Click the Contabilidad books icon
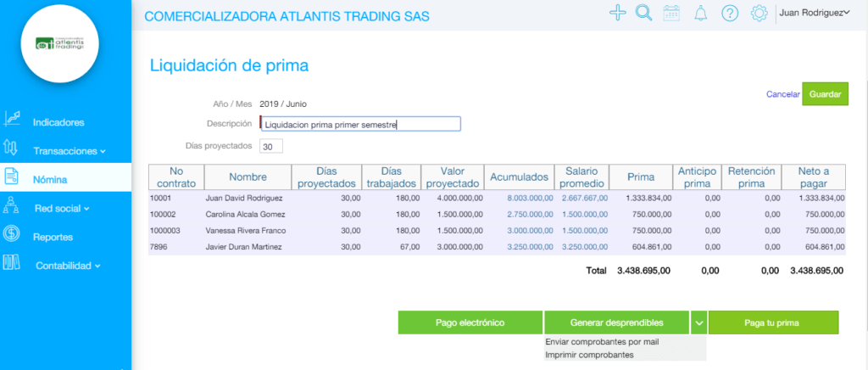This screenshot has width=868, height=370. point(12,262)
